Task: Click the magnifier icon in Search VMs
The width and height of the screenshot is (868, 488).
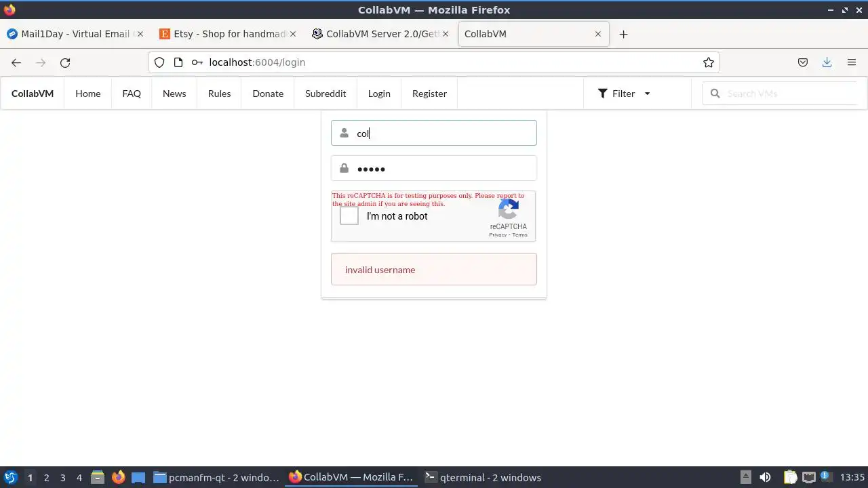Action: pyautogui.click(x=715, y=94)
